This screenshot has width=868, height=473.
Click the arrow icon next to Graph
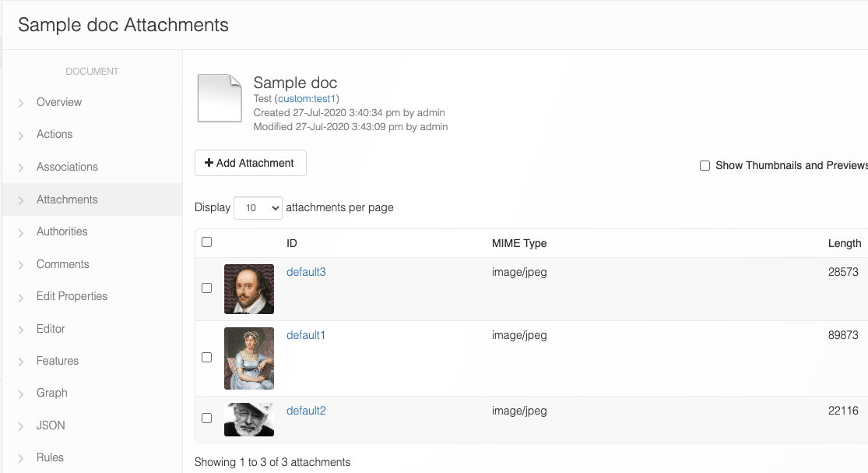pyautogui.click(x=21, y=394)
